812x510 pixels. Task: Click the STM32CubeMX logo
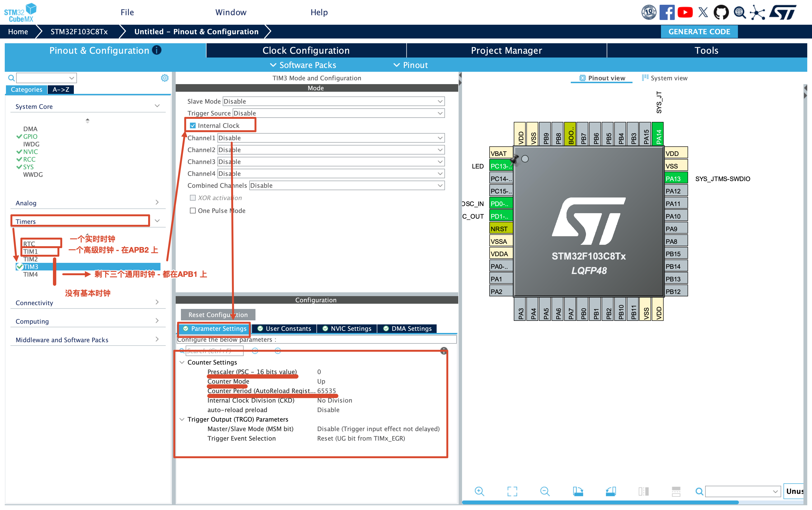tap(20, 13)
